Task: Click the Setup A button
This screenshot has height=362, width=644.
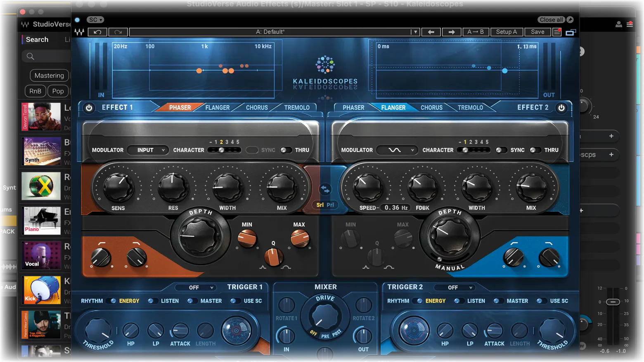Action: [507, 32]
